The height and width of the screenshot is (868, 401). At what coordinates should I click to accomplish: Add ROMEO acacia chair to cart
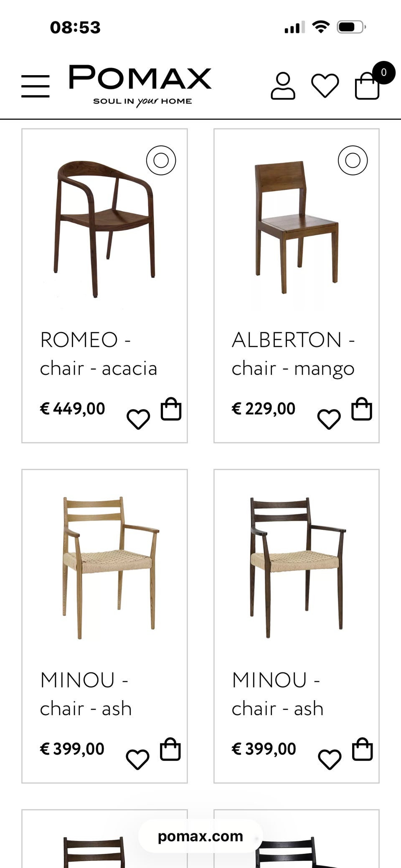[171, 409]
